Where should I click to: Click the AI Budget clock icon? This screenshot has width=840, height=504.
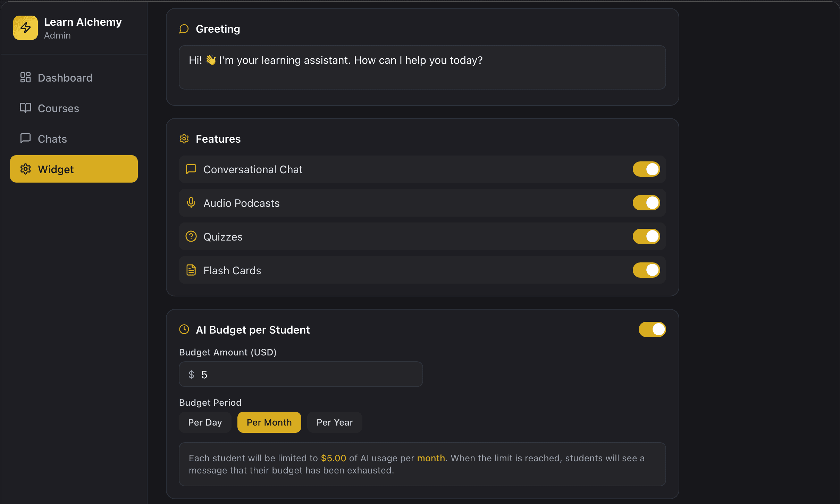(184, 329)
